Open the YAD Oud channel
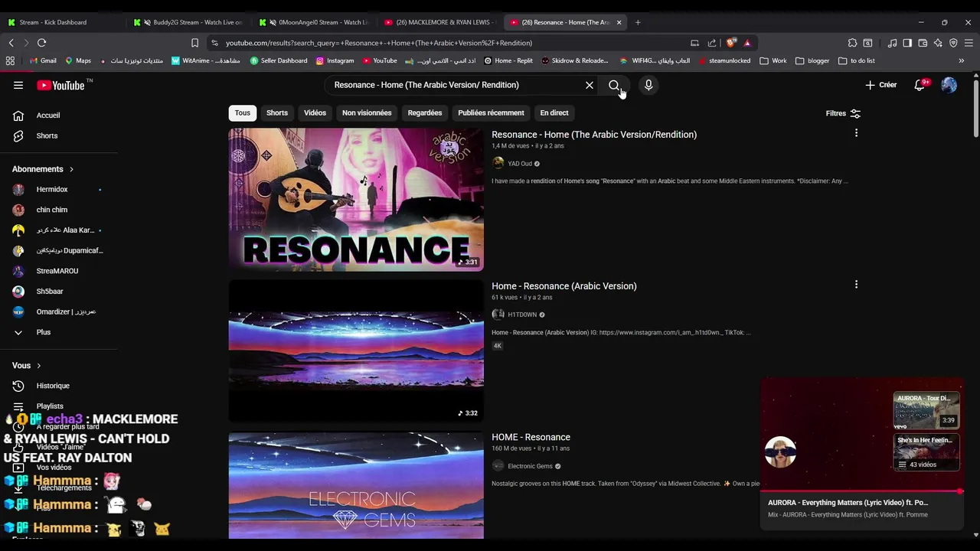The image size is (980, 551). [x=519, y=163]
